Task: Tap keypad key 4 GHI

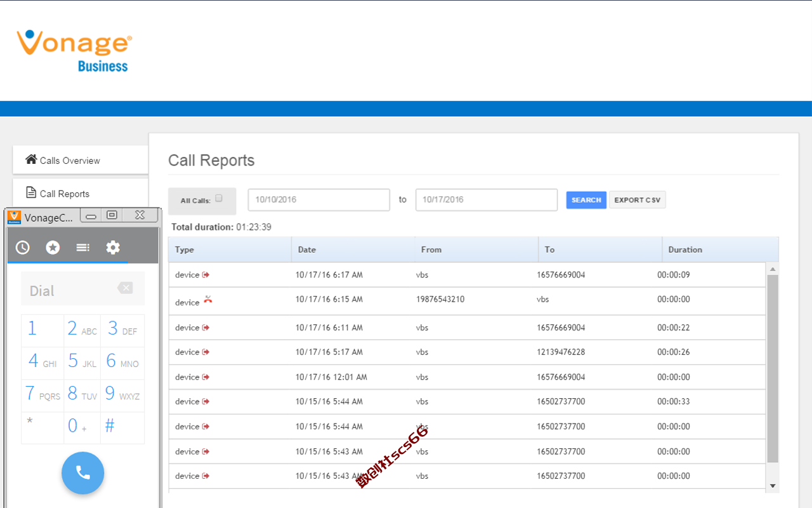Action: 43,363
